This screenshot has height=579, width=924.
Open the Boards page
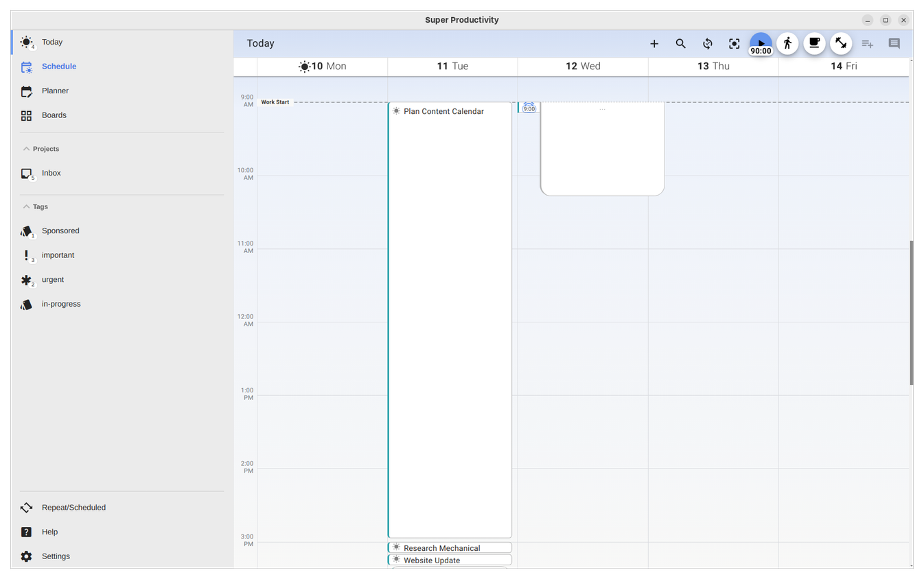(x=122, y=115)
